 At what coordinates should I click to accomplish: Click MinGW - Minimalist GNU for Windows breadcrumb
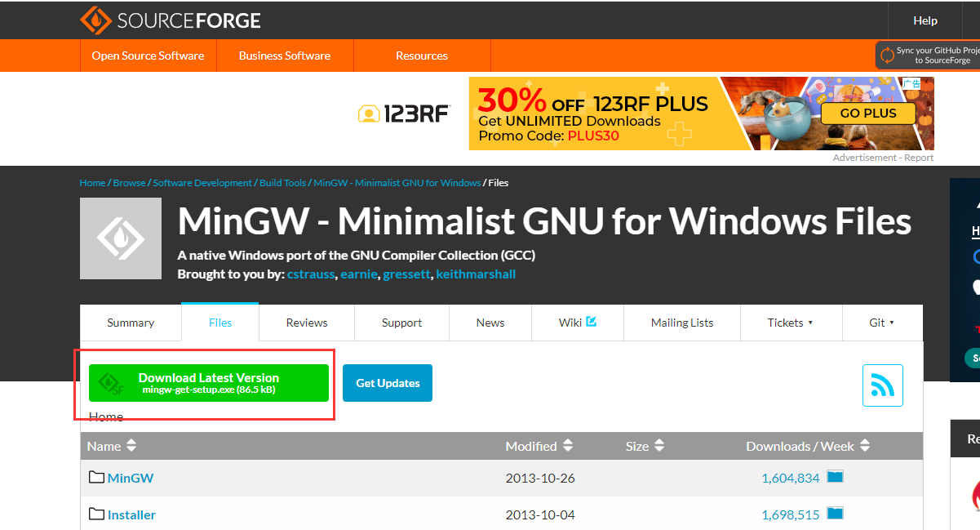coord(397,183)
